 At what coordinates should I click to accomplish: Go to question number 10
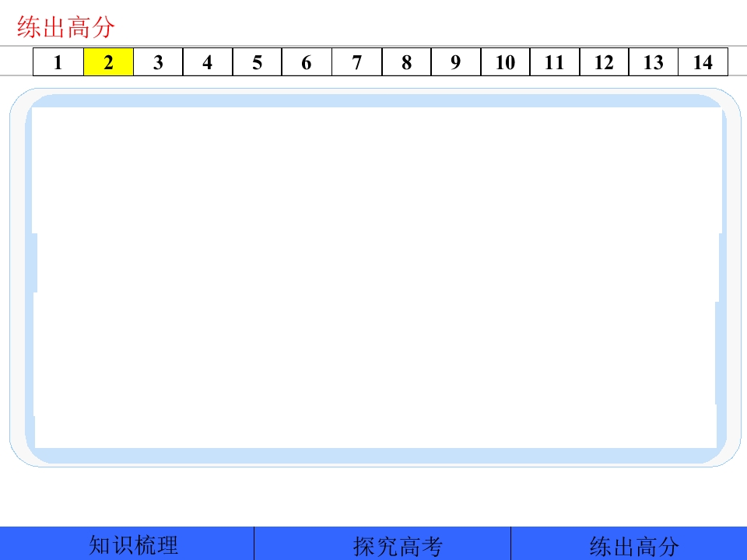[506, 62]
